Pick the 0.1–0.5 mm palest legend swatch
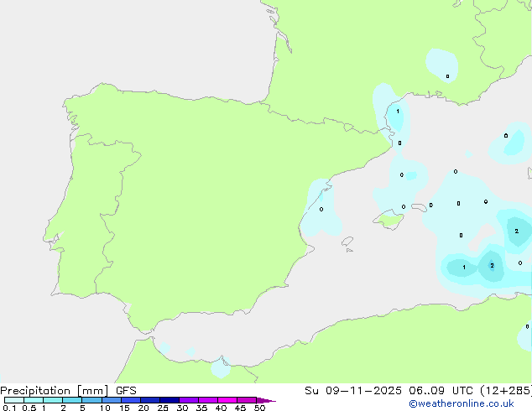 (14, 400)
